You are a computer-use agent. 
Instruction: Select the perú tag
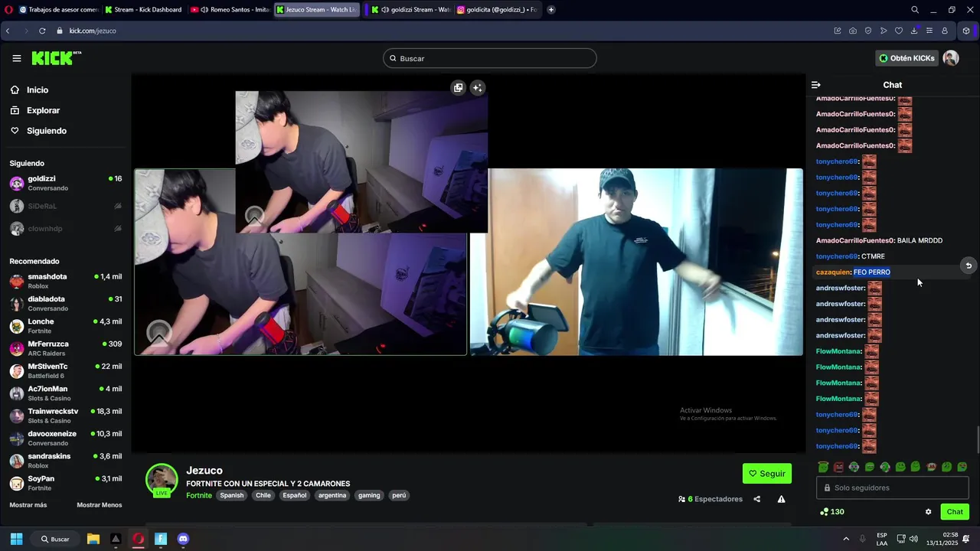(x=399, y=495)
